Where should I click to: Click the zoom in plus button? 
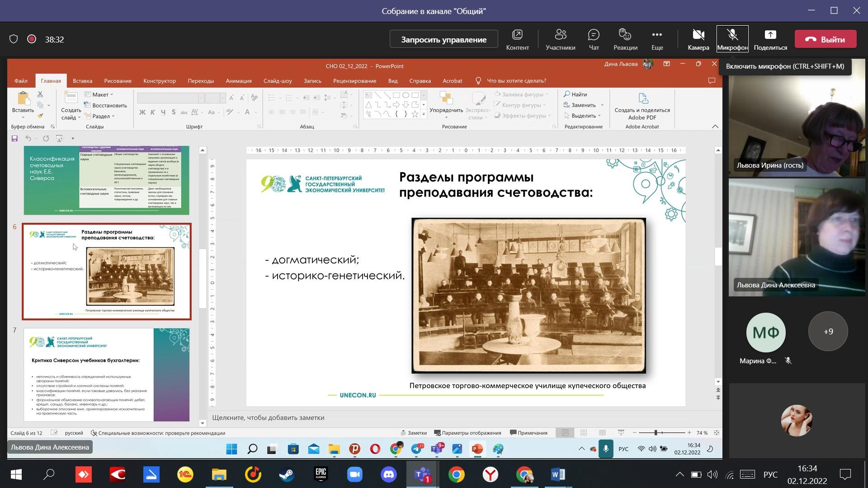(x=689, y=433)
